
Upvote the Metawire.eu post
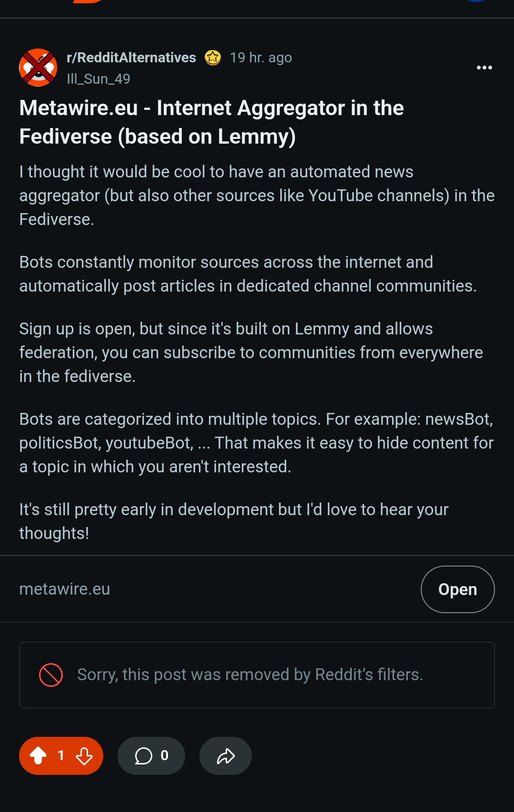pos(39,755)
